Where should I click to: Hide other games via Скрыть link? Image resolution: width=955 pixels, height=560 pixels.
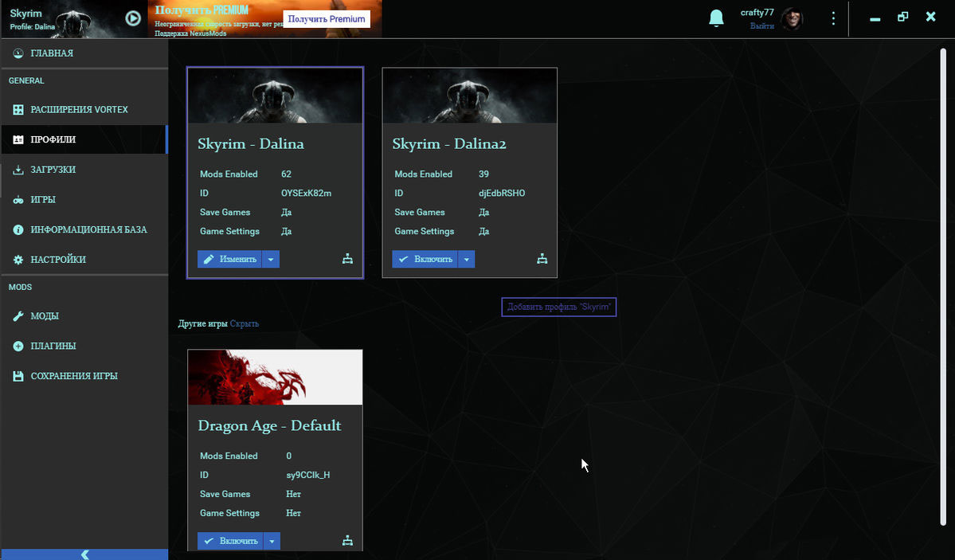click(x=245, y=323)
